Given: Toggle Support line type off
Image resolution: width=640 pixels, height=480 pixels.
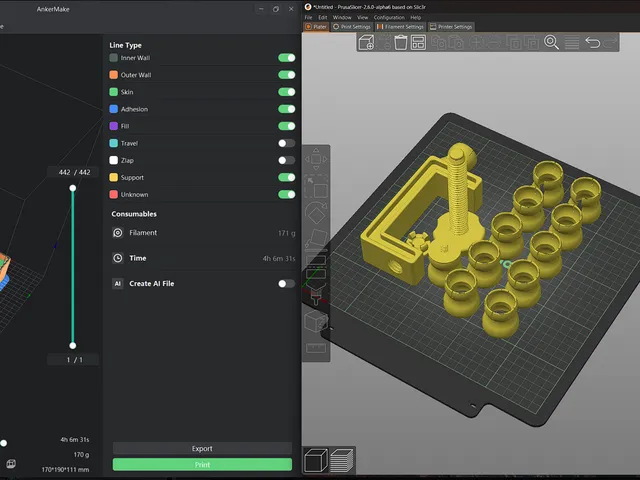Looking at the screenshot, I should (x=287, y=178).
